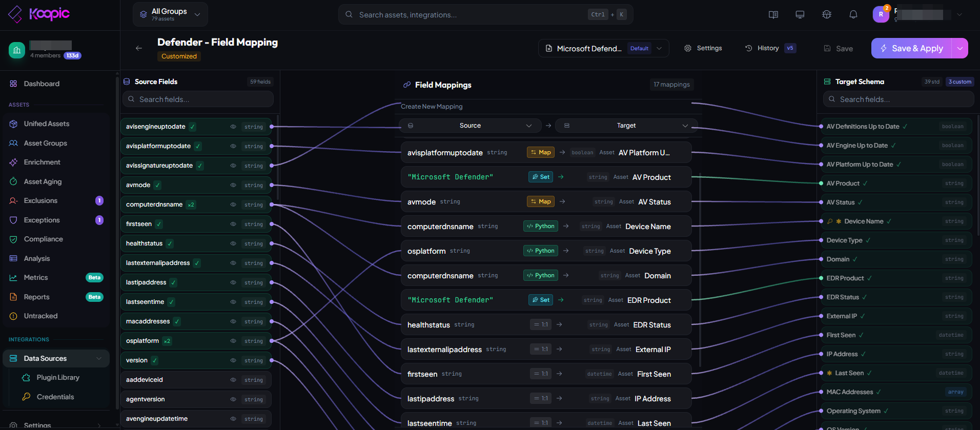Click the key icon beside Device Name target
Image resolution: width=980 pixels, height=430 pixels.
pos(830,221)
